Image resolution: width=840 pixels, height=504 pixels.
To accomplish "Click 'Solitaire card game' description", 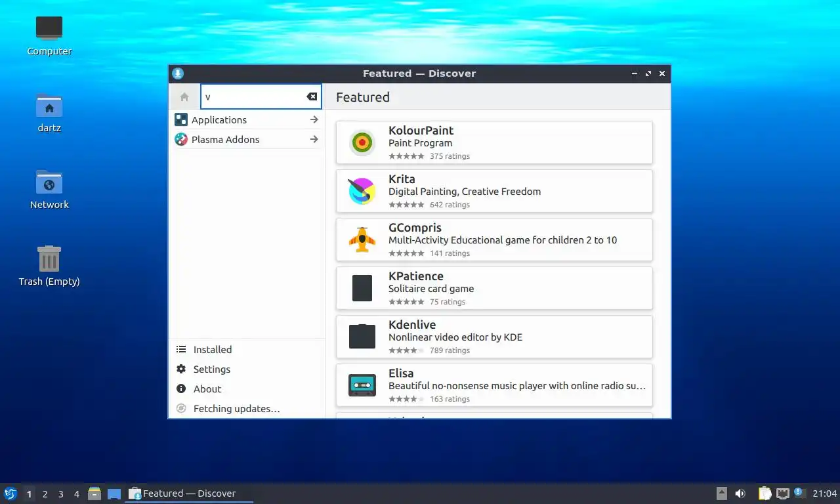I will click(x=431, y=289).
